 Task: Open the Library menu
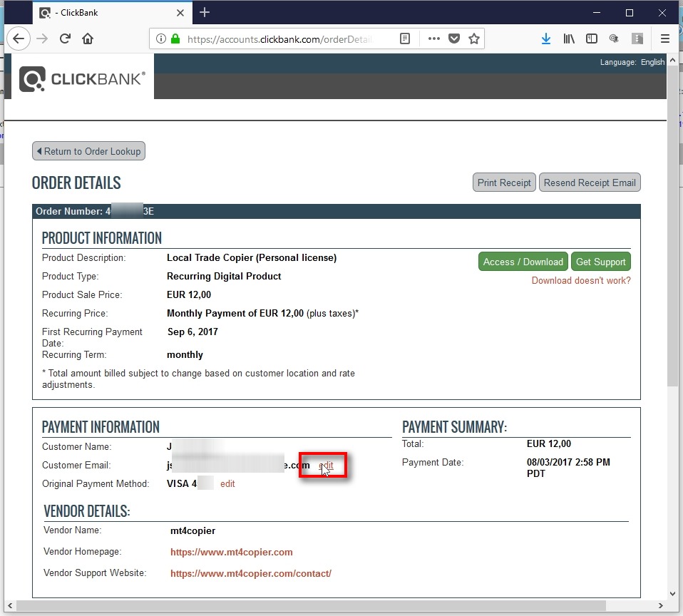[x=569, y=38]
